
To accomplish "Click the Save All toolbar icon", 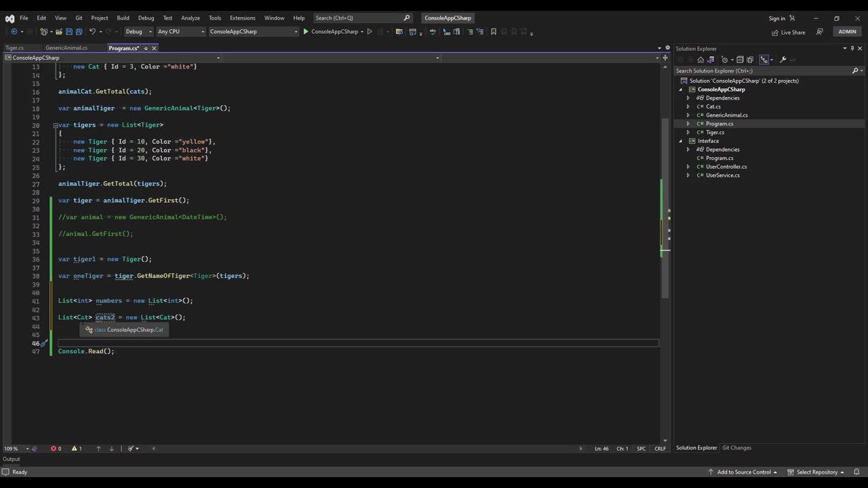I will pos(79,31).
